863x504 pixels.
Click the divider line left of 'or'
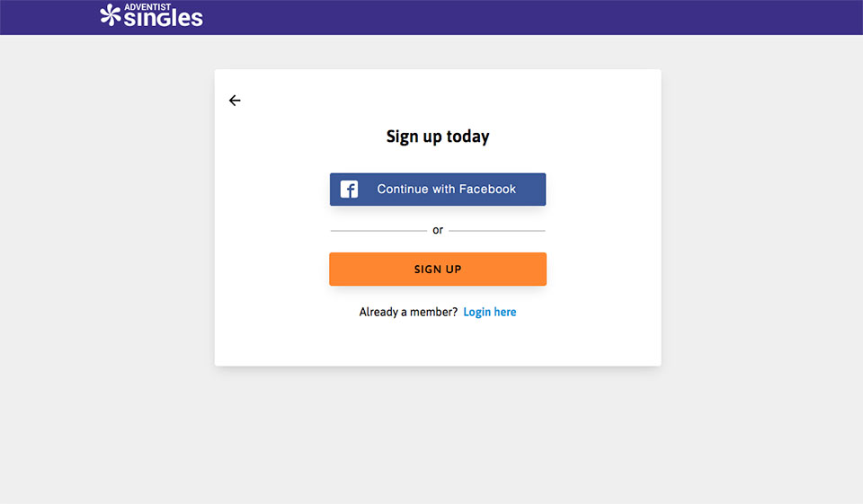[378, 231]
